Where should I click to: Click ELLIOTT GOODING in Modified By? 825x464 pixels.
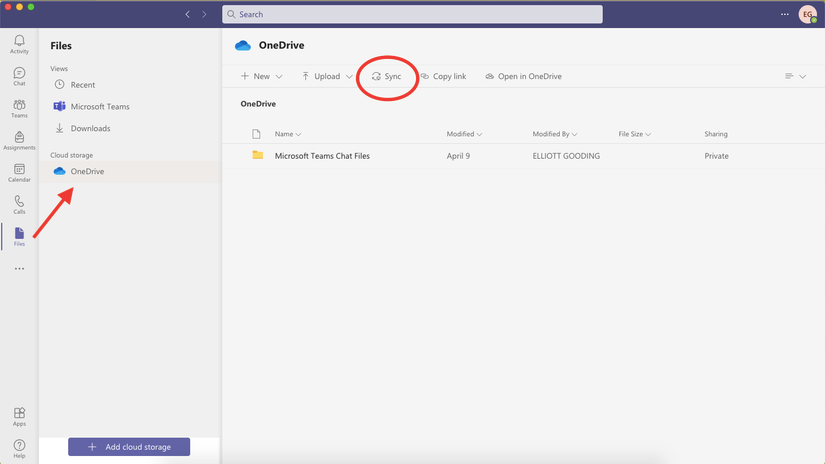click(x=566, y=156)
